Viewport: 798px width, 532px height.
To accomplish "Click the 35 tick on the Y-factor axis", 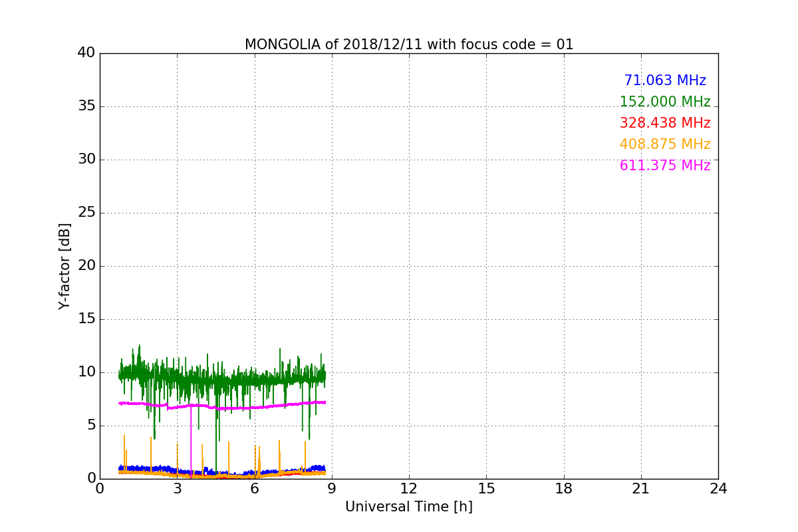I will [x=86, y=106].
